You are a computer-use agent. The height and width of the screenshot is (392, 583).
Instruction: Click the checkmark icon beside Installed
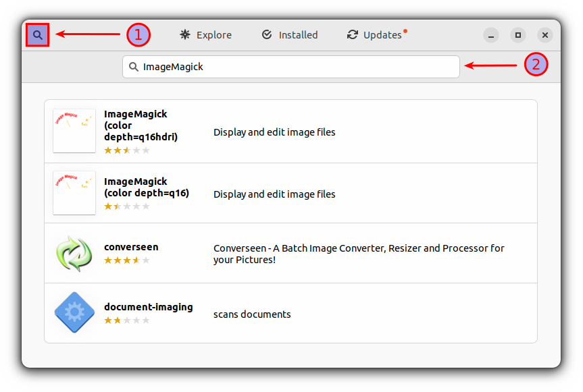click(x=266, y=34)
